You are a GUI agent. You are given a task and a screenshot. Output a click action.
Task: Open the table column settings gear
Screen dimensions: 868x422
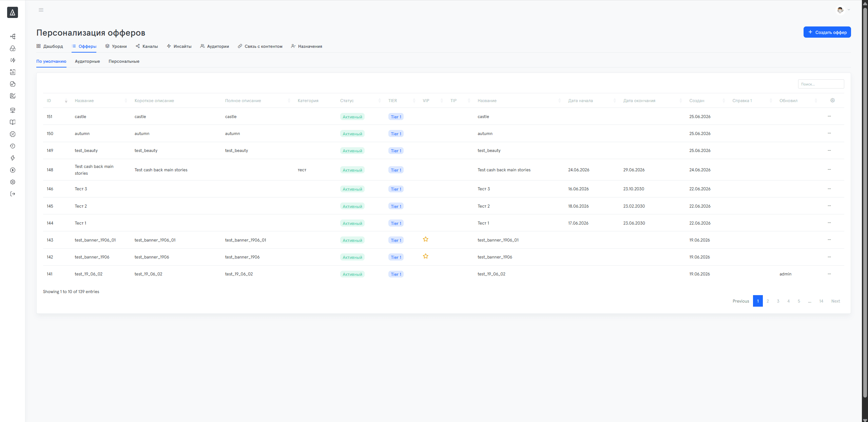tap(832, 100)
